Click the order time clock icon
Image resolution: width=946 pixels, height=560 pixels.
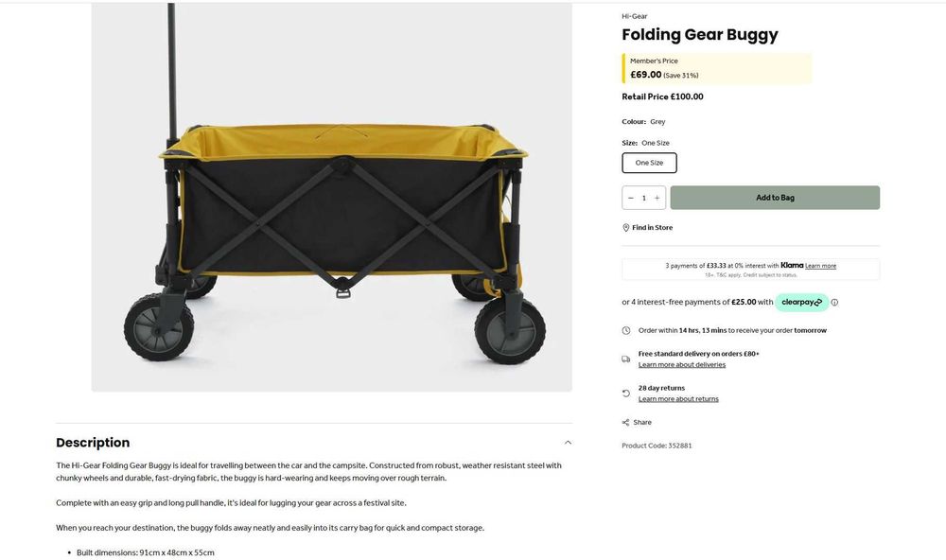[x=626, y=331]
